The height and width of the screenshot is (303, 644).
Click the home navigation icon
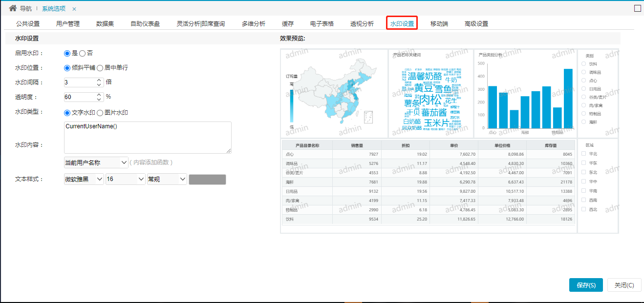point(13,8)
